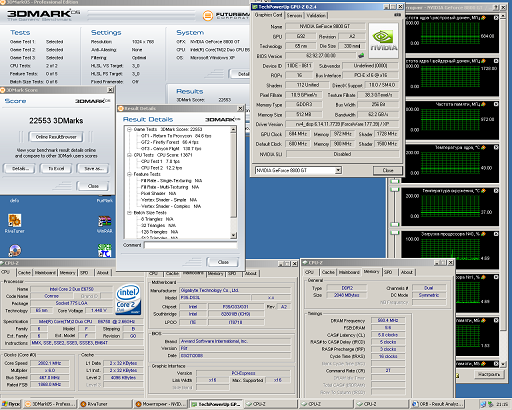Click Result Details list scroll-down arrow
This screenshot has height=410, width=512.
233,235
